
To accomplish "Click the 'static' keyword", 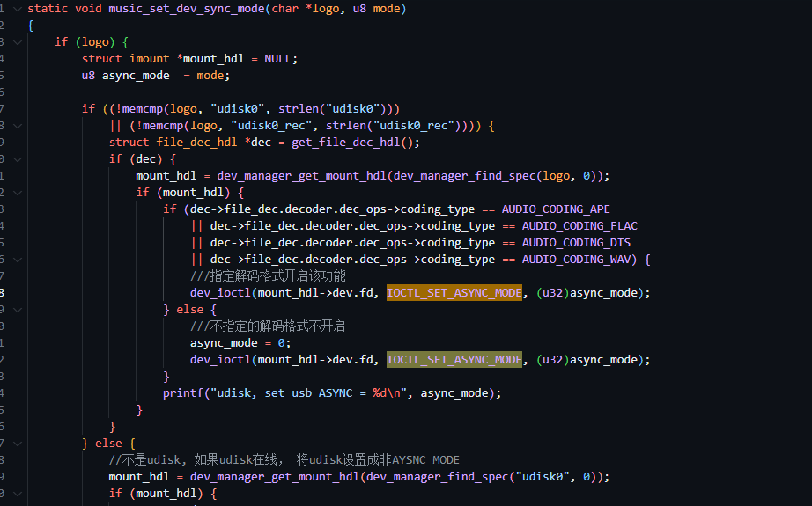I will click(48, 9).
